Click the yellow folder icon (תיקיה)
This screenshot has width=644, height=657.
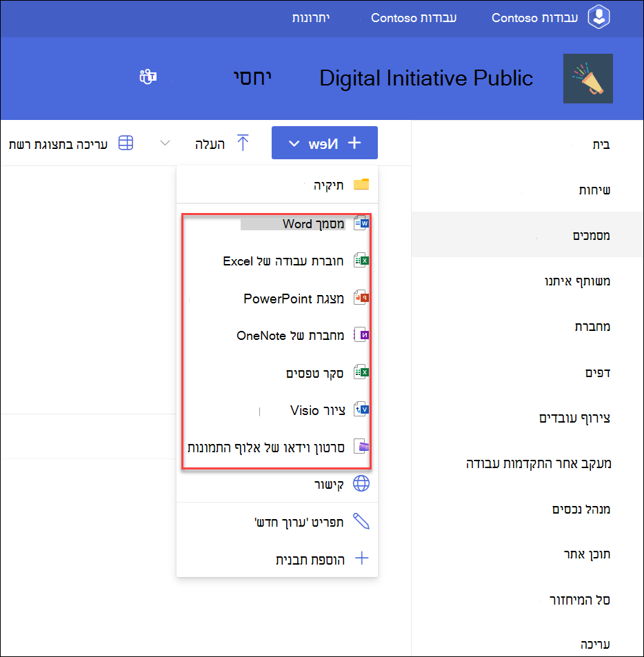click(361, 184)
